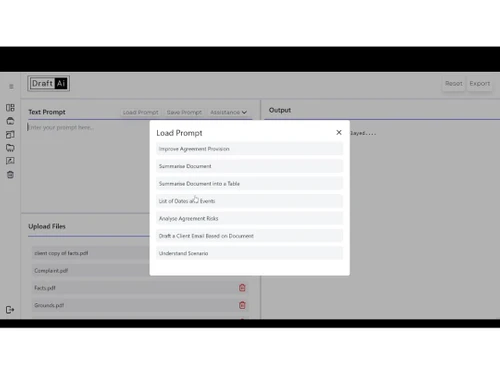Viewport: 500px width, 375px height.
Task: Click the Draft AI logo
Action: coord(49,83)
